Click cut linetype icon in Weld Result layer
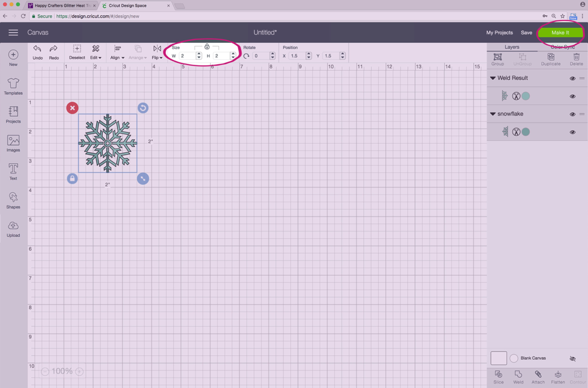Screen dimensions: 588x388 pos(516,96)
